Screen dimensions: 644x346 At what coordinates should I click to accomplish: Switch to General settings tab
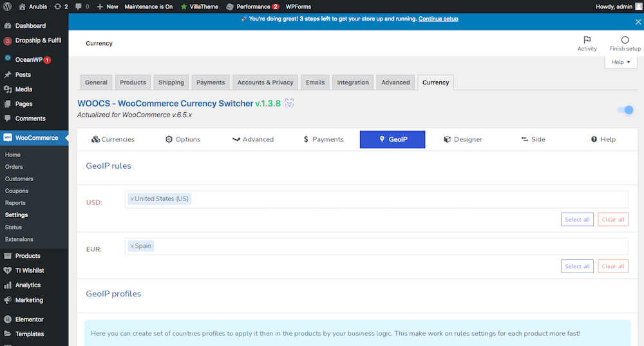[x=96, y=82]
